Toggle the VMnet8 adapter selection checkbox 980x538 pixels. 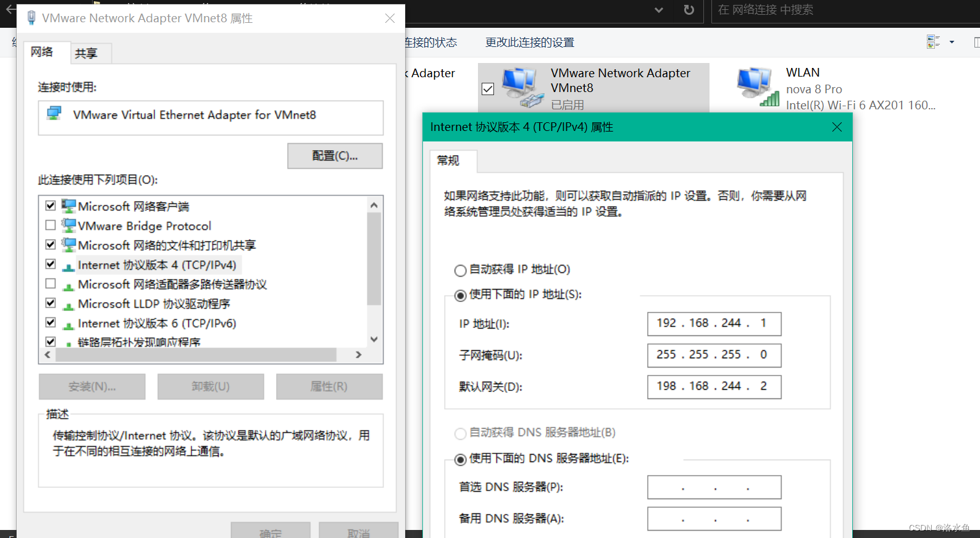488,89
